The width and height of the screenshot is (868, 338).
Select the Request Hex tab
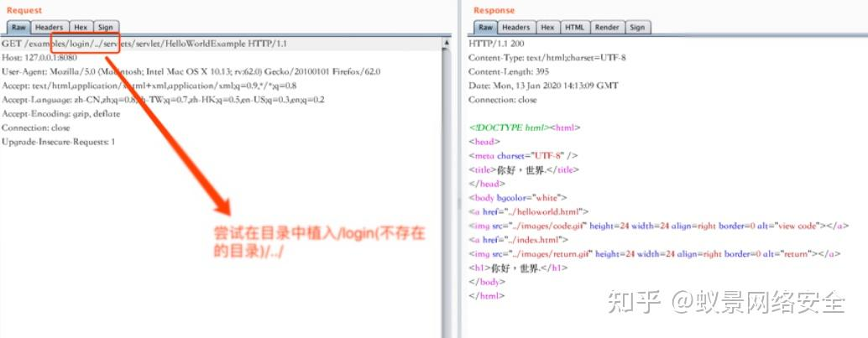coord(80,27)
